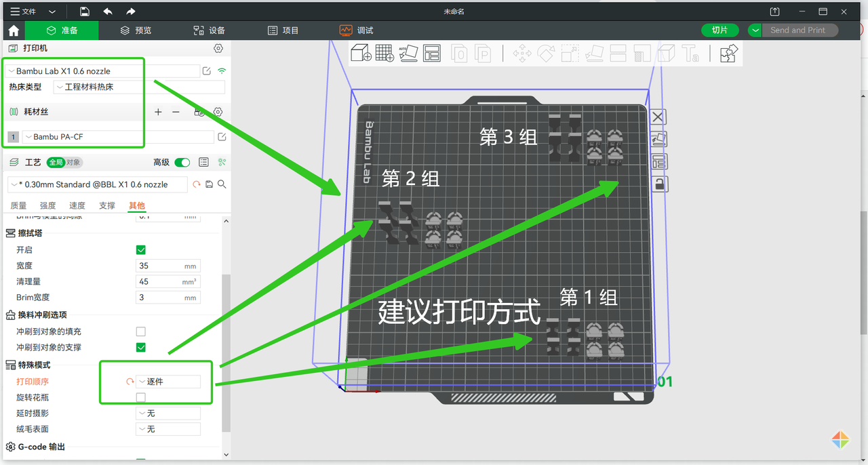Reset the process preset with orange arrow
This screenshot has height=465, width=868.
coord(197,184)
